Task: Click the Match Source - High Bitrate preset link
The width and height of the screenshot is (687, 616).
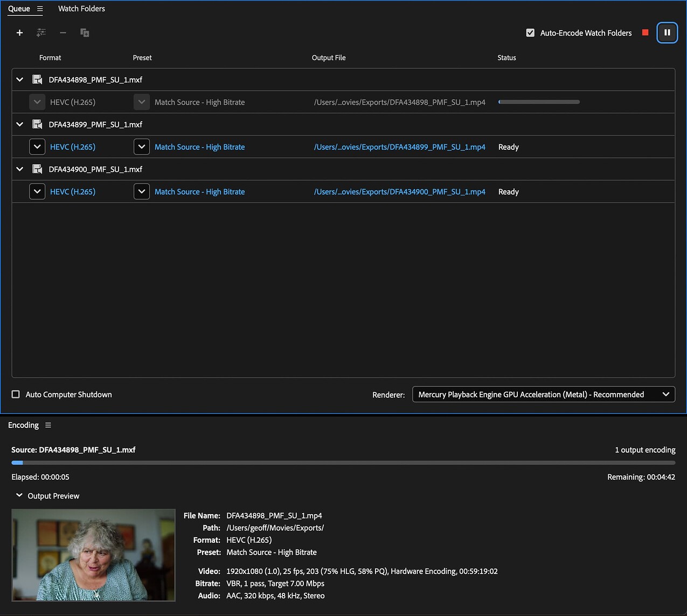Action: (199, 147)
